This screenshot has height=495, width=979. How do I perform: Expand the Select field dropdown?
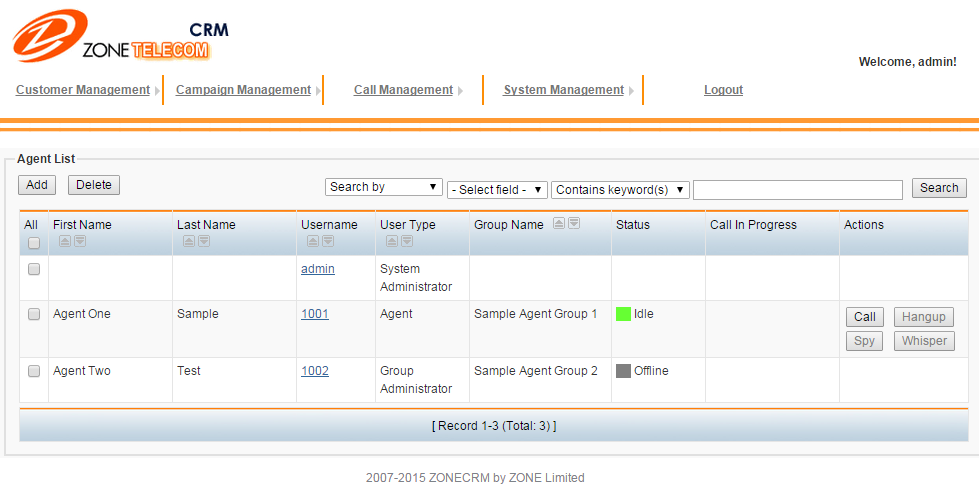coord(498,190)
